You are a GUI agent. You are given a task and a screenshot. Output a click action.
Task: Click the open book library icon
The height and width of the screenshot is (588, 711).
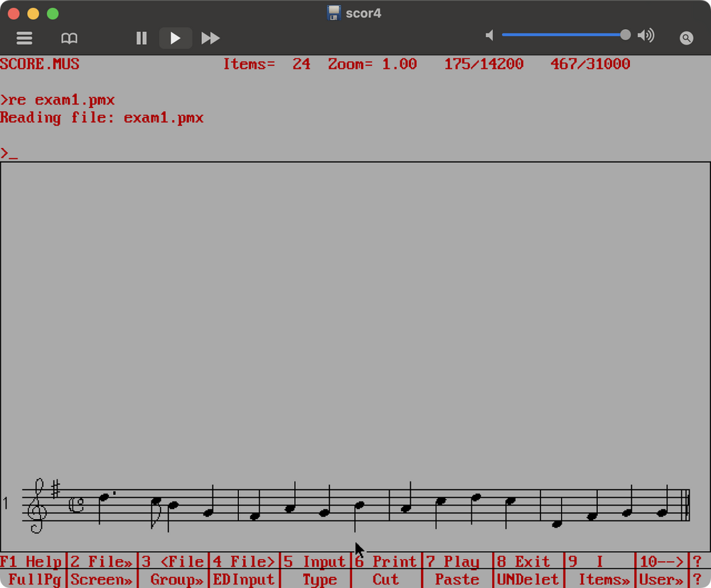69,38
